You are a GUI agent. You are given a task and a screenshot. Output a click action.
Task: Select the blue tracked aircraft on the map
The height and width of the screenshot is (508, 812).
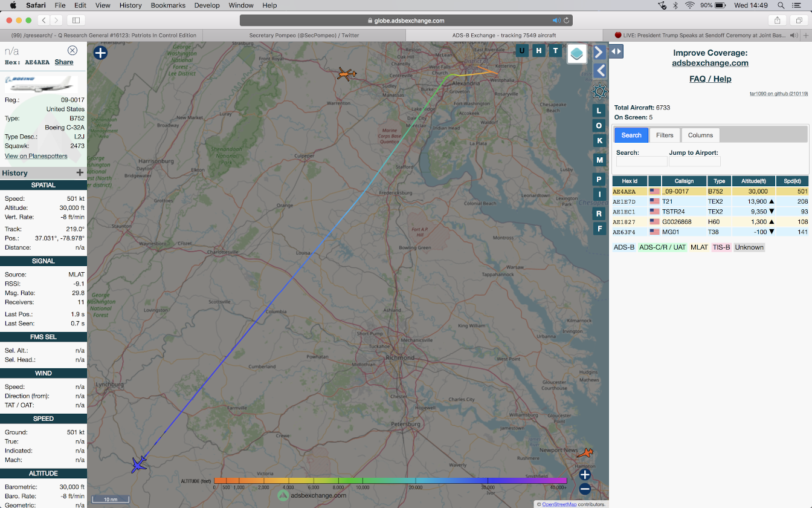coord(139,464)
